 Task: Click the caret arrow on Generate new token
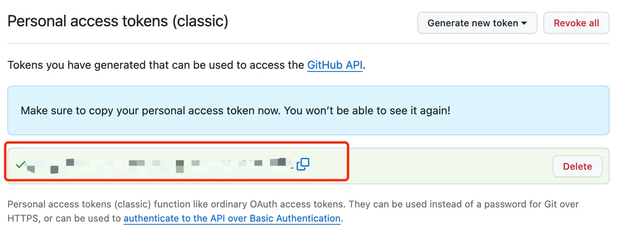pyautogui.click(x=524, y=23)
